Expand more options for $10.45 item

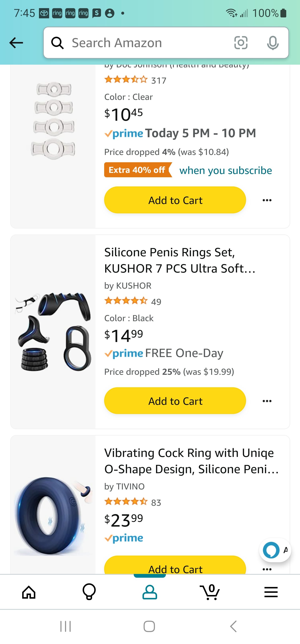(267, 200)
